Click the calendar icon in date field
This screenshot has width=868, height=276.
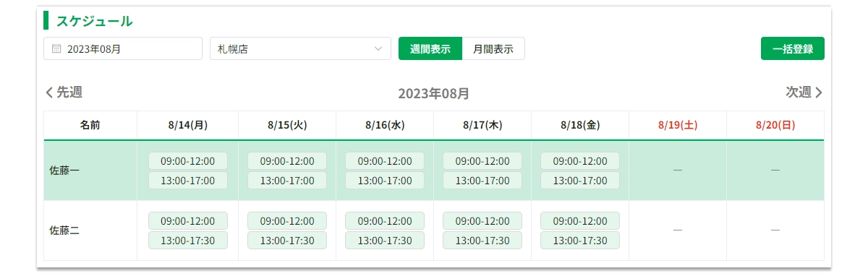pyautogui.click(x=56, y=49)
